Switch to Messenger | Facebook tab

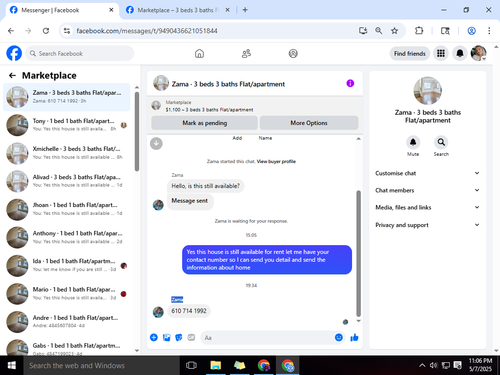pos(62,10)
